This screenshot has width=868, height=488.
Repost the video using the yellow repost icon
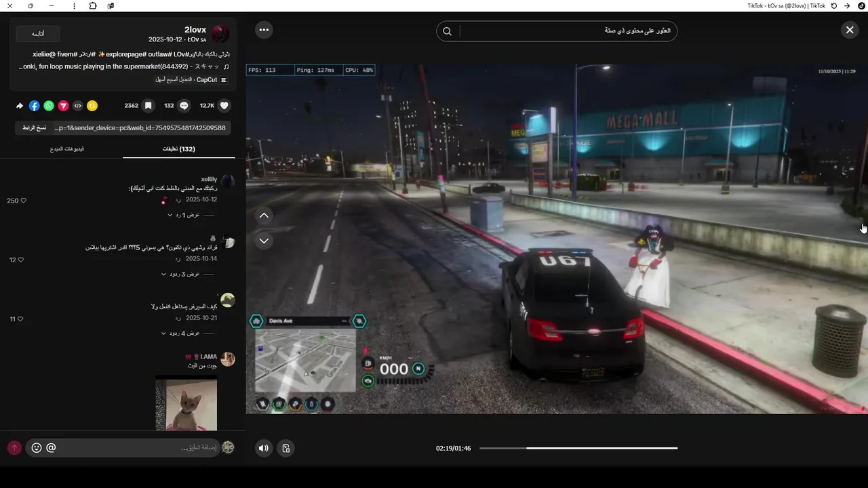coord(92,106)
